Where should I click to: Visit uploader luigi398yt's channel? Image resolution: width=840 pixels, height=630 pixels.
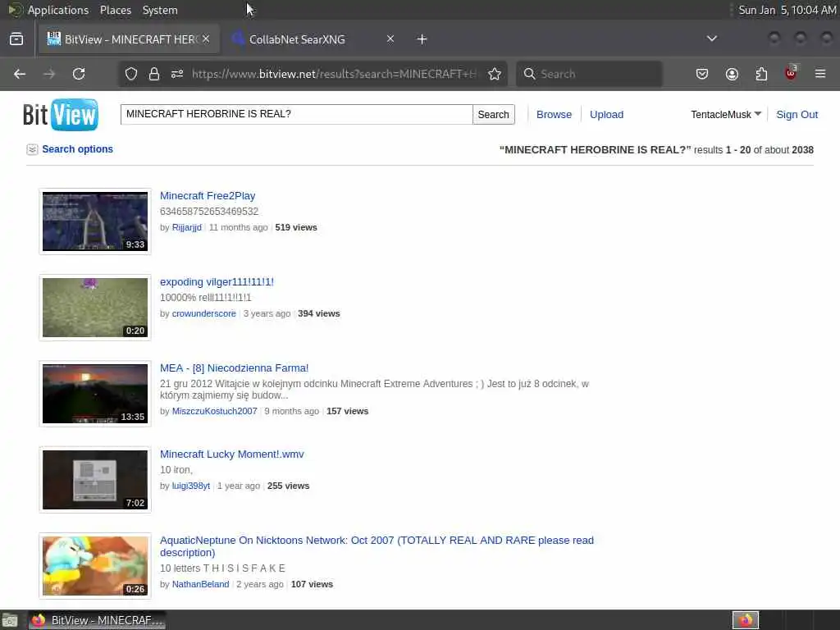[190, 486]
